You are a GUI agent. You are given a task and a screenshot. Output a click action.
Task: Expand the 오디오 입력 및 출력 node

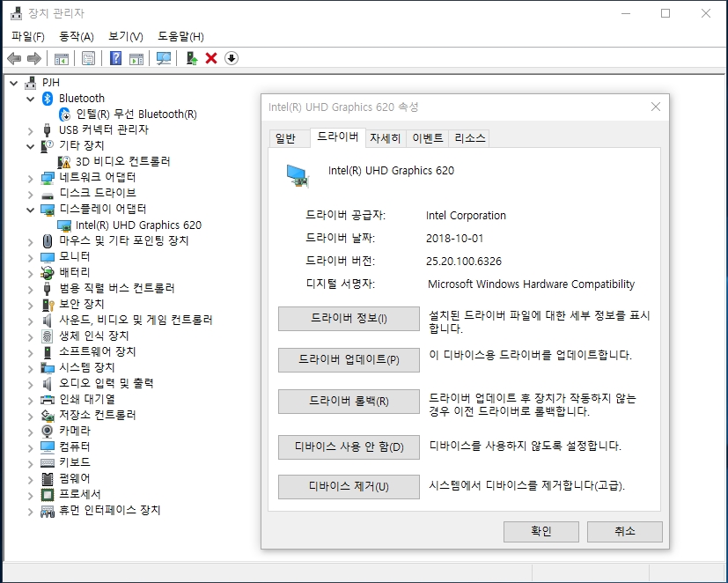tap(31, 384)
